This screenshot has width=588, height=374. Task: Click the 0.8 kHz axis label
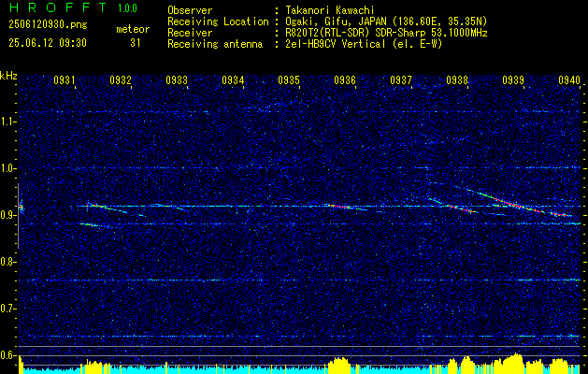click(7, 262)
